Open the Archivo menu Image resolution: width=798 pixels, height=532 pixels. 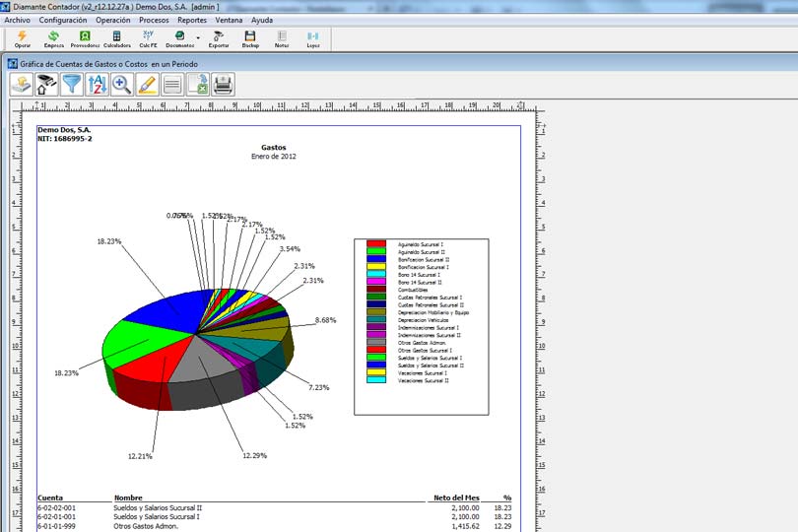click(18, 20)
